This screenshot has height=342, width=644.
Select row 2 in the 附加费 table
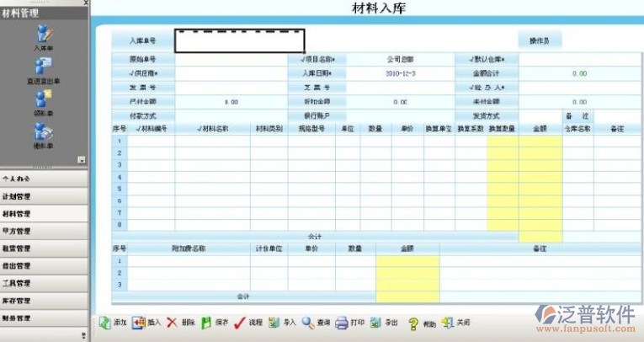(x=120, y=273)
